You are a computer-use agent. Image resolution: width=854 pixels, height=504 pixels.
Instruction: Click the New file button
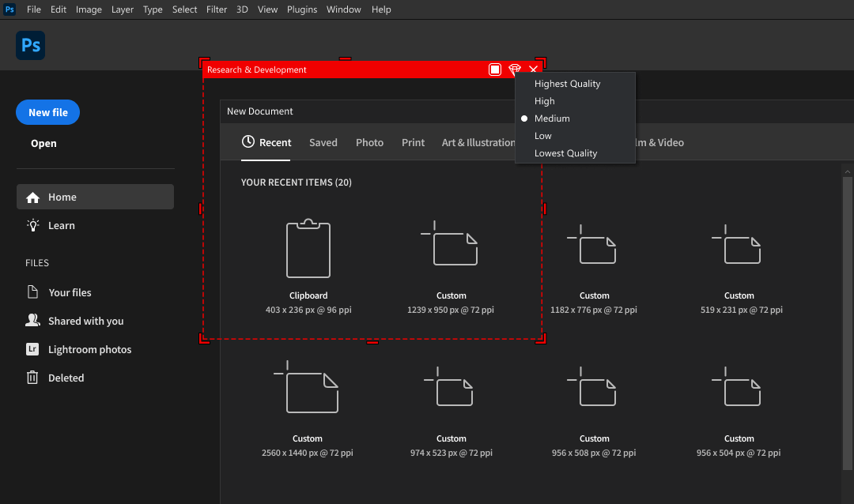tap(47, 112)
